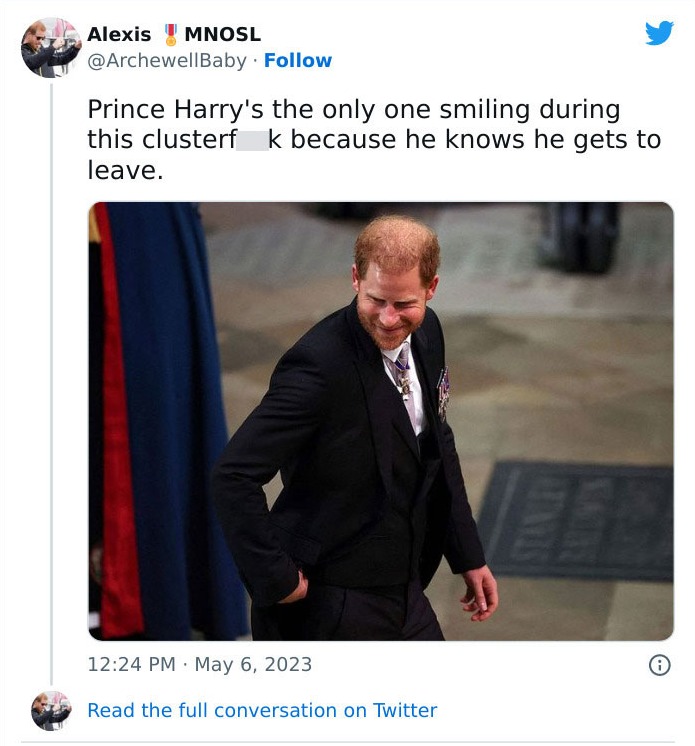This screenshot has height=746, width=695.
Task: Click the word Twitter in bottom link
Action: click(405, 710)
